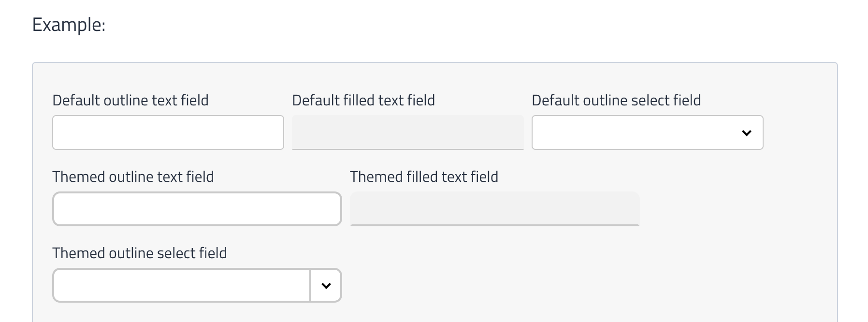Click the "Example:" heading text
The image size is (868, 322).
point(69,25)
